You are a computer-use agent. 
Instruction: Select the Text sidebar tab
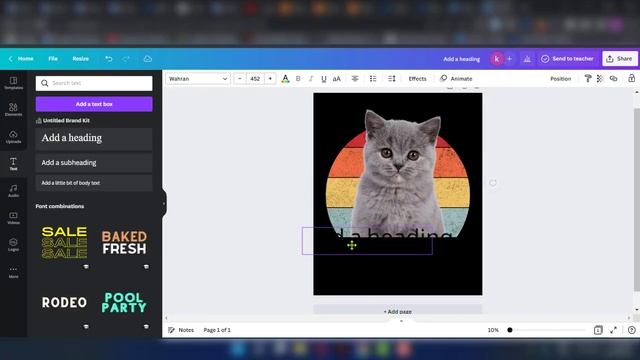pos(13,164)
